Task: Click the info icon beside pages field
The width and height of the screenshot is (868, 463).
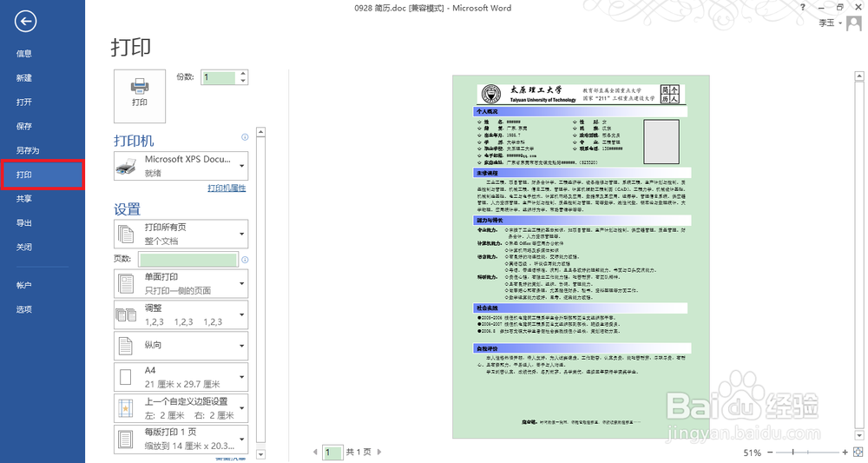Action: click(245, 260)
